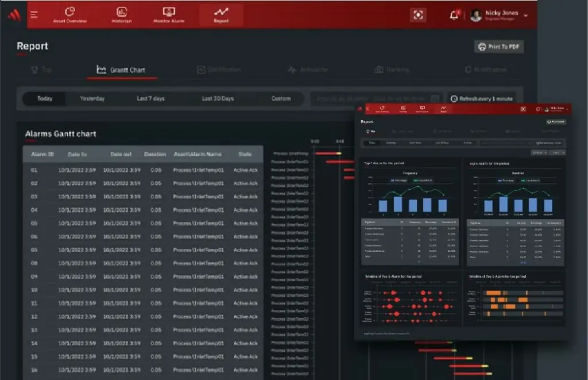Click the refresh interval button in overlay window
Screen dimensions: 588x380
549,143
